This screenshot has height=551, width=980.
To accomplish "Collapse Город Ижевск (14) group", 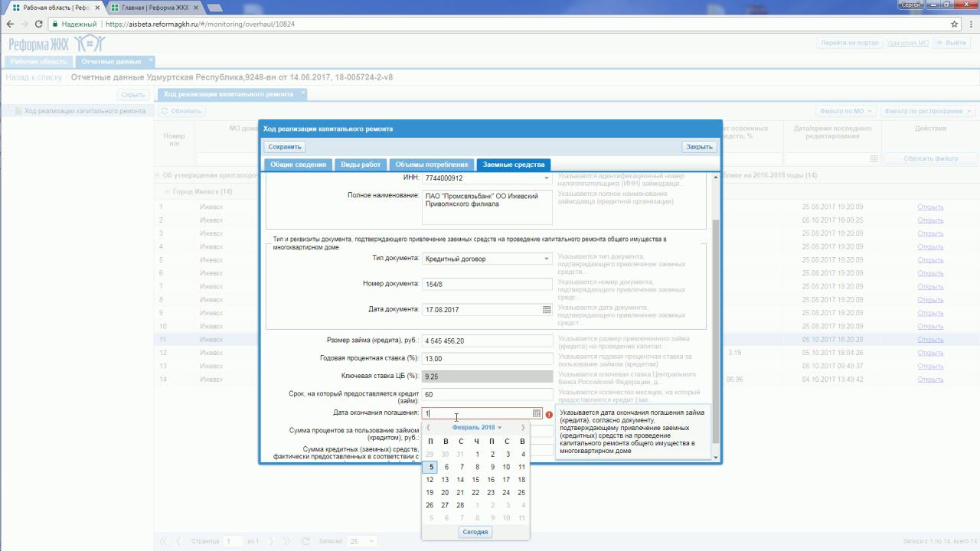I will 168,191.
